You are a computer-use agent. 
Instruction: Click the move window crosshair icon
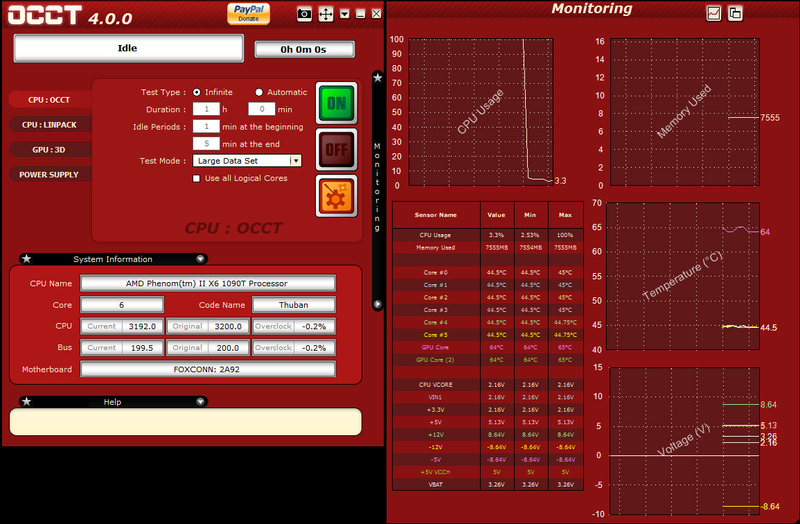326,14
